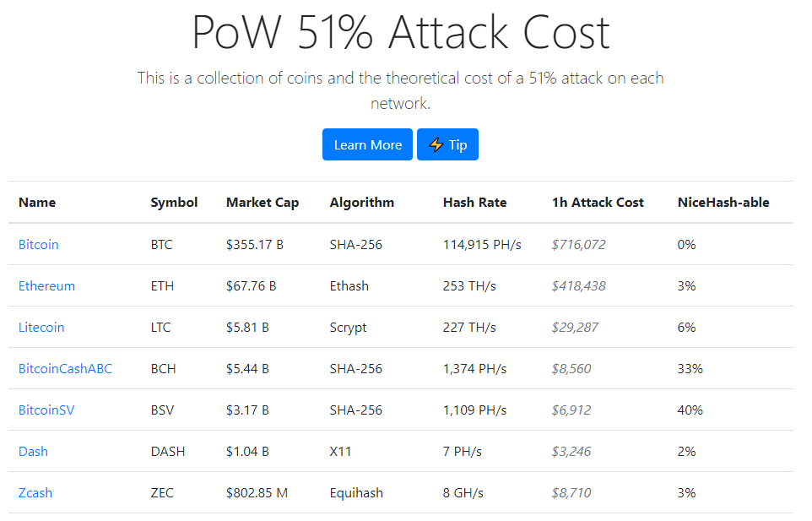
Task: Sort by the Symbol column header
Action: coord(174,203)
